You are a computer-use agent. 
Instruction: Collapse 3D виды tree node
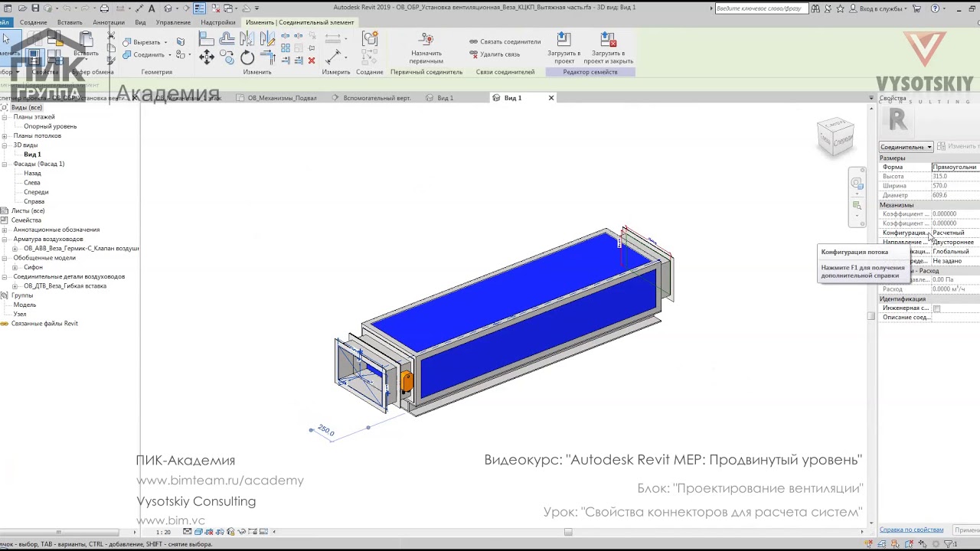tap(5, 145)
